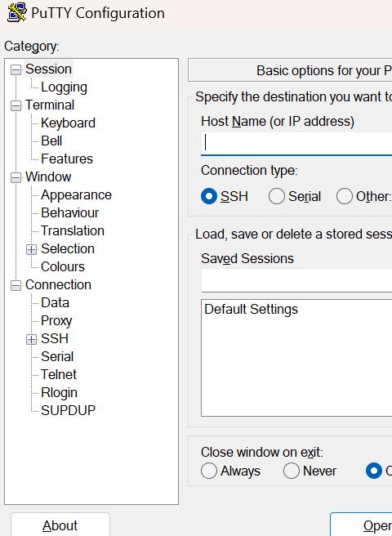Select Other connection type option
This screenshot has width=392, height=536.
pos(344,197)
